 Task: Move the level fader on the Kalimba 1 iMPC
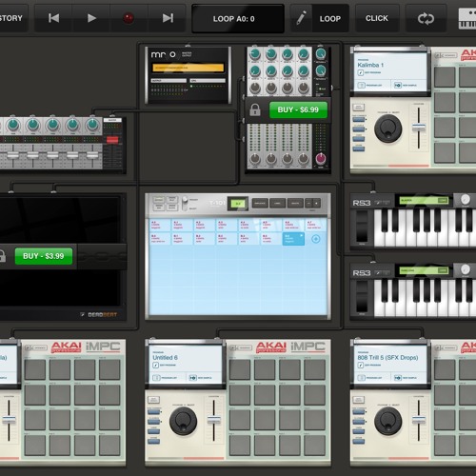click(419, 128)
